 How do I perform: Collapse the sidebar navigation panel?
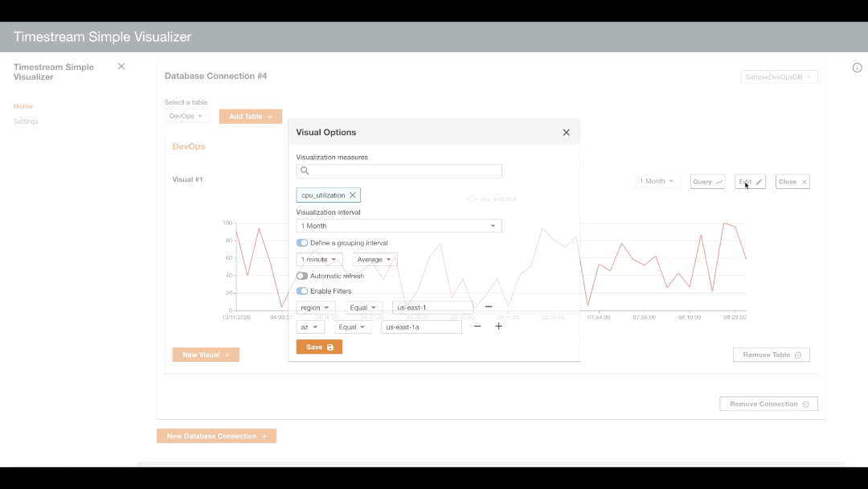pyautogui.click(x=121, y=67)
